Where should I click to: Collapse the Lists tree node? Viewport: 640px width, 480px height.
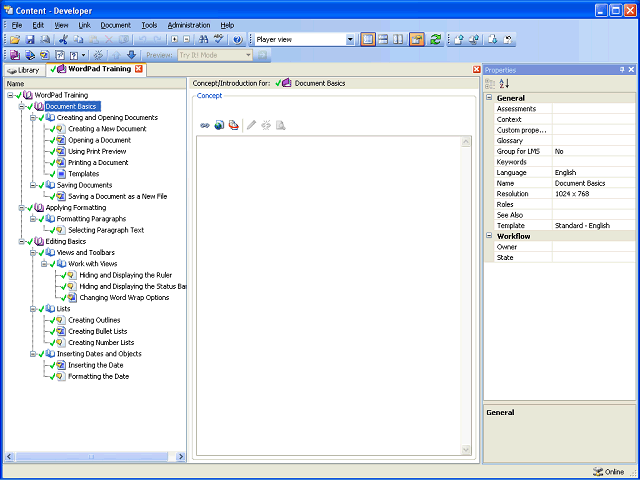click(x=33, y=309)
